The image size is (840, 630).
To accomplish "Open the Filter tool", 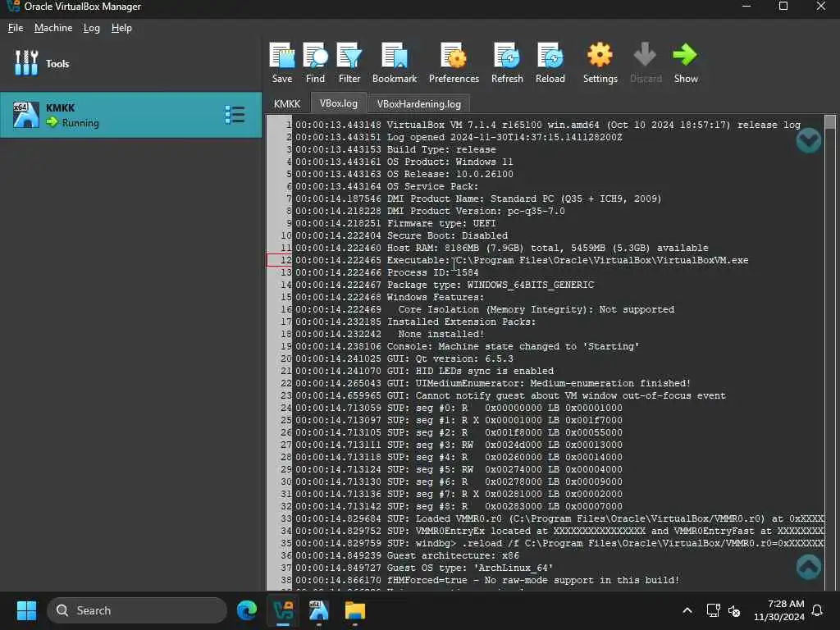I will pos(349,62).
